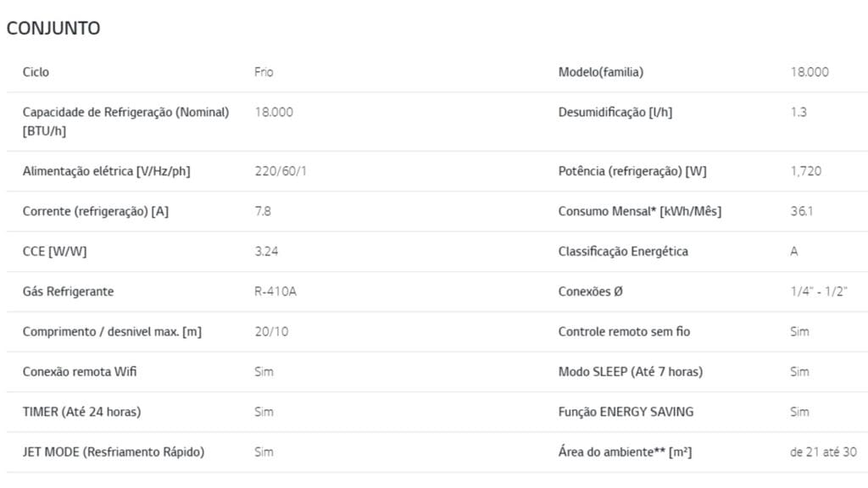Click the Capacidade de Refrigeração (Nominal) label
Image resolution: width=868 pixels, height=488 pixels.
[x=125, y=113]
